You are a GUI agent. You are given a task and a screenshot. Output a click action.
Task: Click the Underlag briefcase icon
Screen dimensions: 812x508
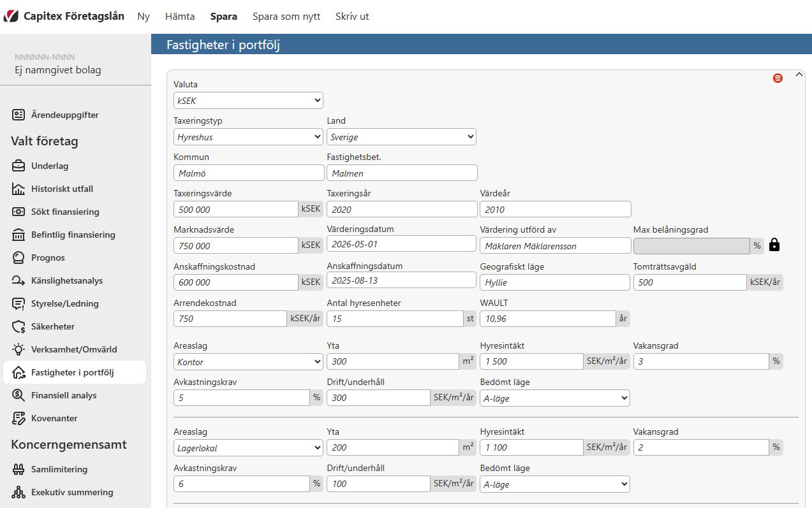coord(18,166)
